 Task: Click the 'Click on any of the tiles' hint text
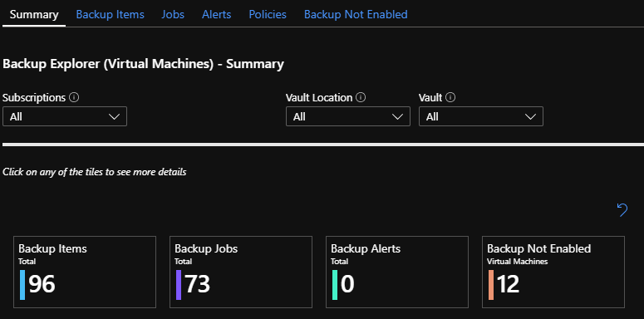95,172
